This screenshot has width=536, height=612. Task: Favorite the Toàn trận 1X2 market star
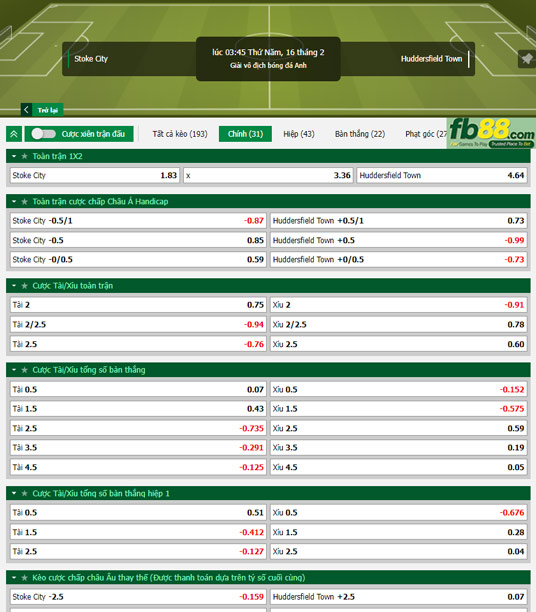click(25, 156)
